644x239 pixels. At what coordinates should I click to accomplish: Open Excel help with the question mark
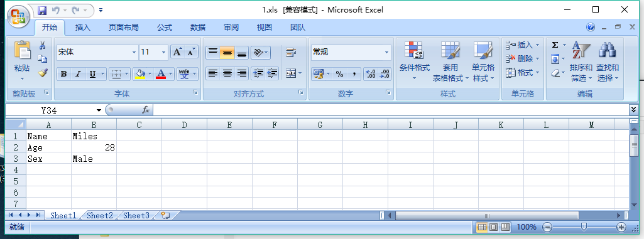tap(591, 27)
